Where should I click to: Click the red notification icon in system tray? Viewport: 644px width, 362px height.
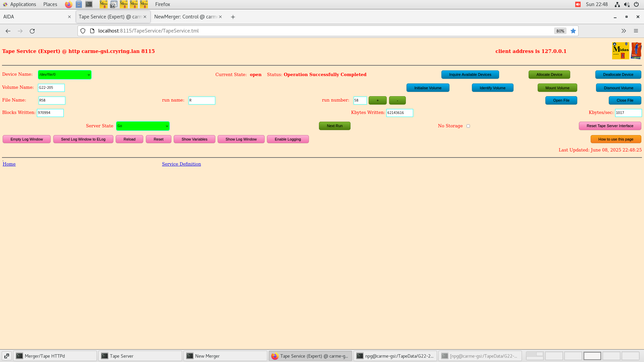[578, 4]
